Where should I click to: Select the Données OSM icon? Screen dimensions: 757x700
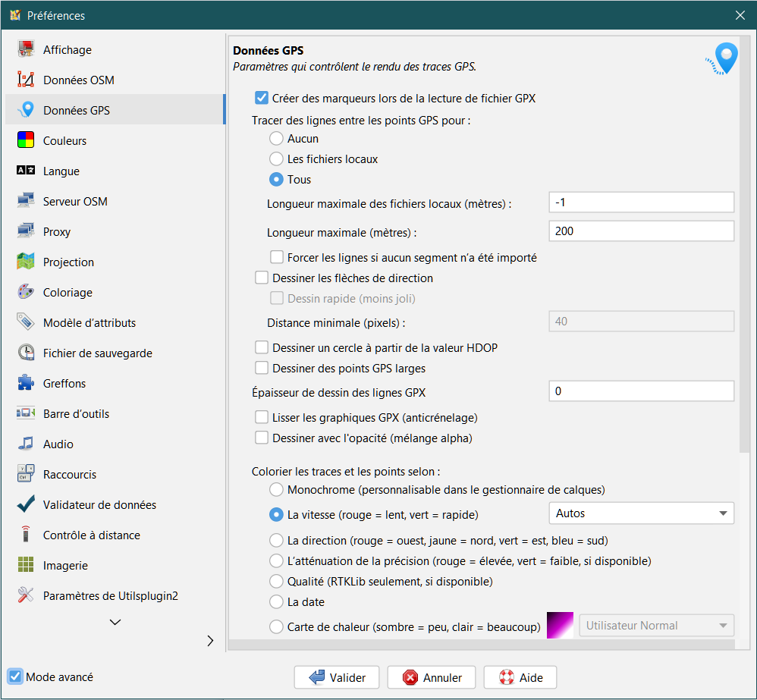[x=26, y=80]
